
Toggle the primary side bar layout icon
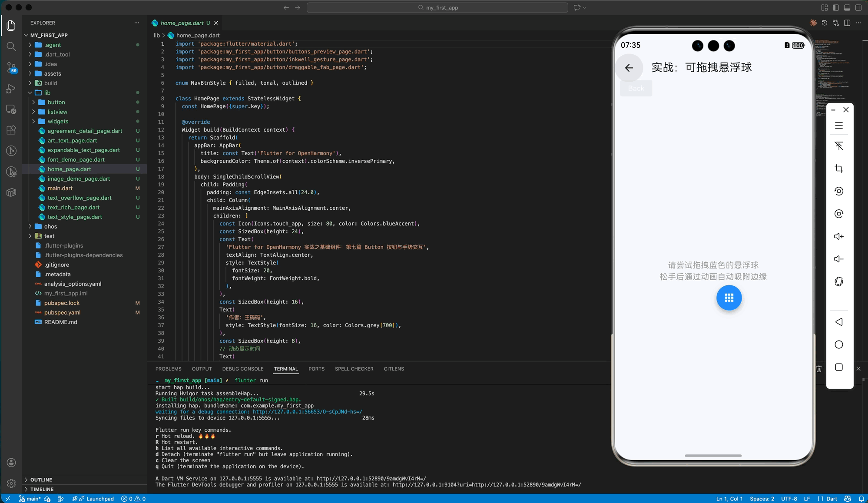tap(836, 7)
